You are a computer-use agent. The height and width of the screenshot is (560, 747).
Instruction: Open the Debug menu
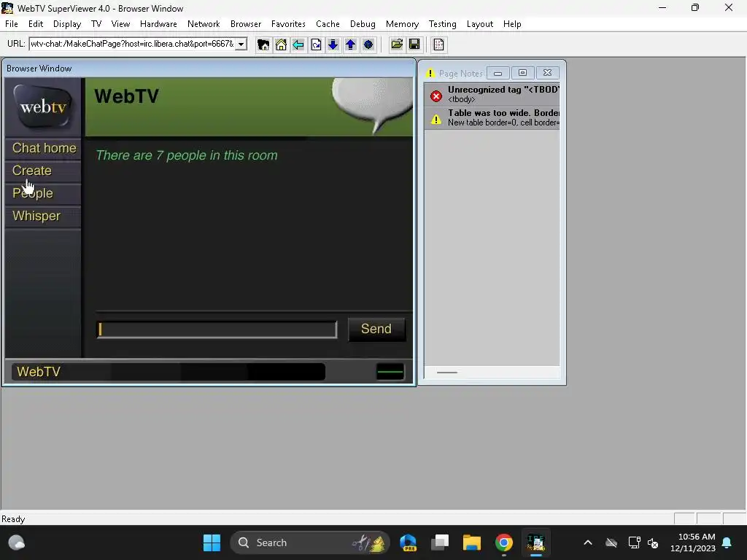pyautogui.click(x=363, y=24)
